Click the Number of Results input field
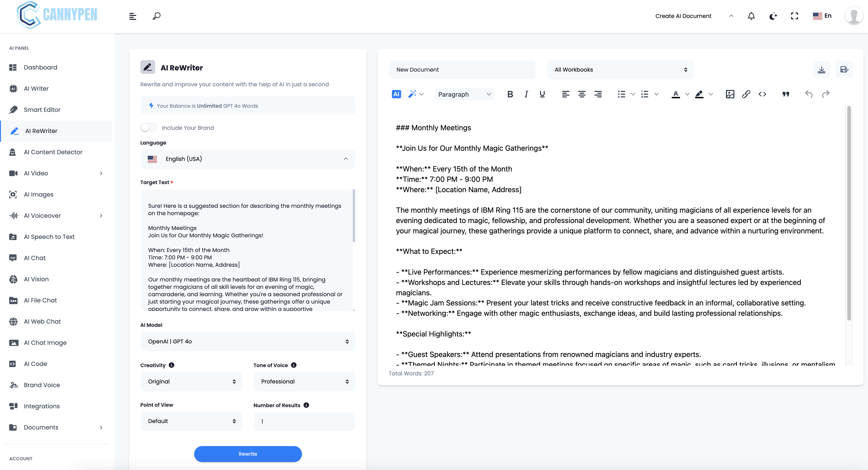 (304, 421)
